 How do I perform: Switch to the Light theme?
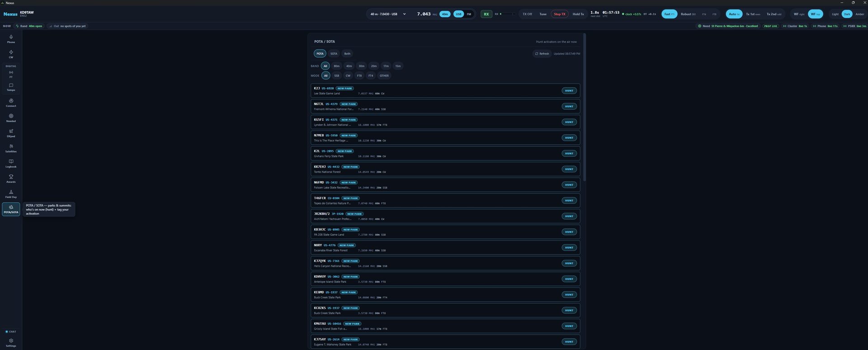click(x=835, y=14)
